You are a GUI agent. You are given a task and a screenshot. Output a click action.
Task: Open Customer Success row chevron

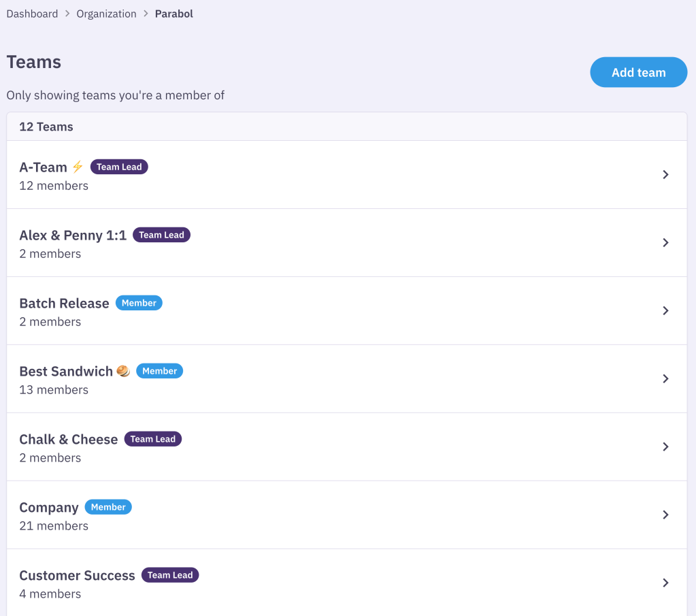665,582
